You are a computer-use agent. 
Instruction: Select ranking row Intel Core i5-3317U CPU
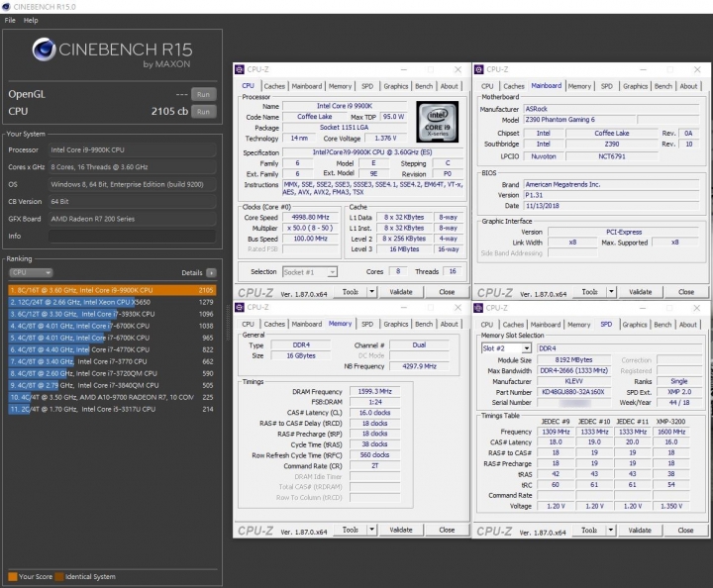112,409
